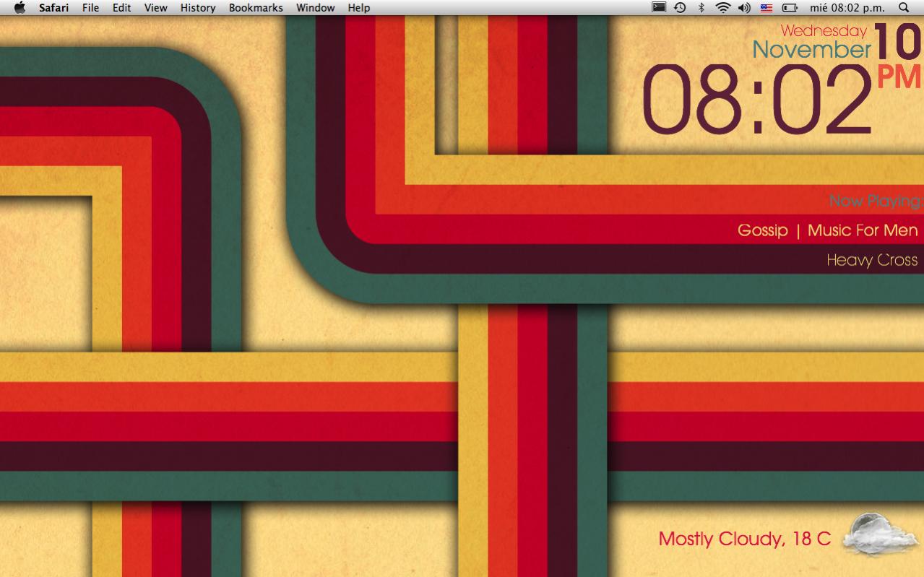Open the Time Machine status menu
Screen dimensions: 924x577
pos(680,7)
